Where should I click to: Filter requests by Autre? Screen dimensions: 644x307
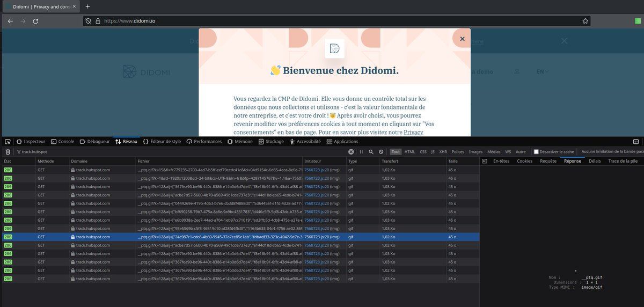point(521,152)
